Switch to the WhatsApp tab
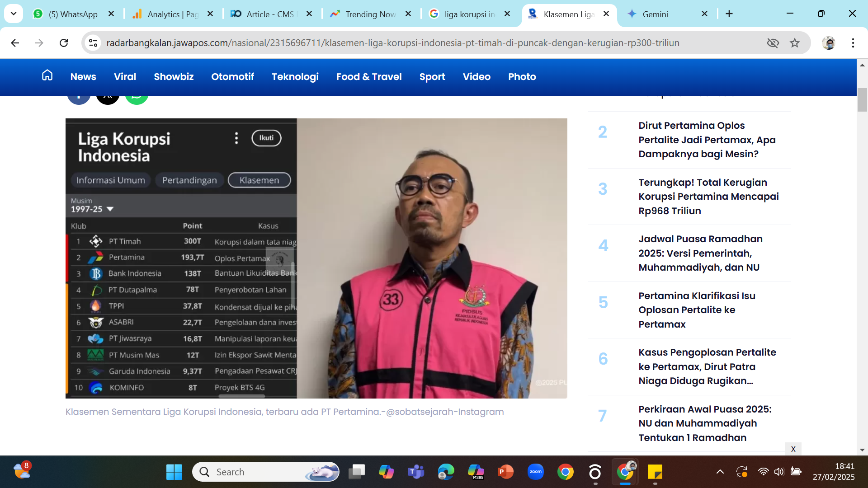This screenshot has height=488, width=868. point(72,14)
